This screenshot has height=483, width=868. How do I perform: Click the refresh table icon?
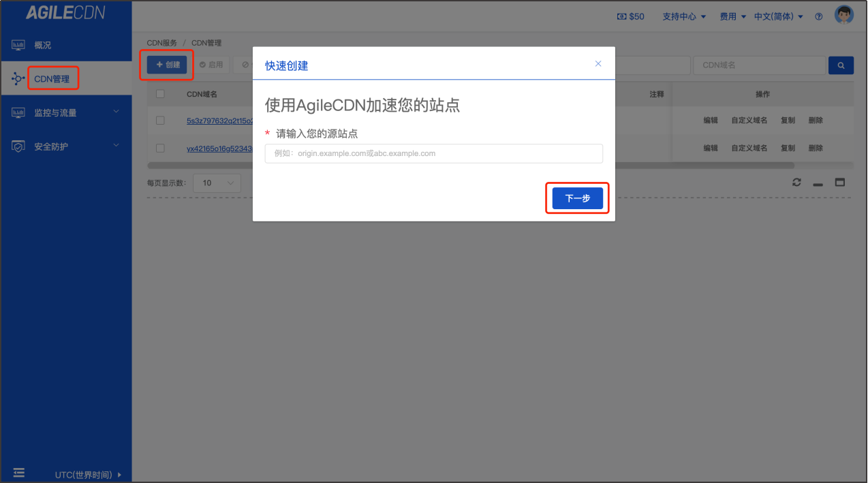796,183
